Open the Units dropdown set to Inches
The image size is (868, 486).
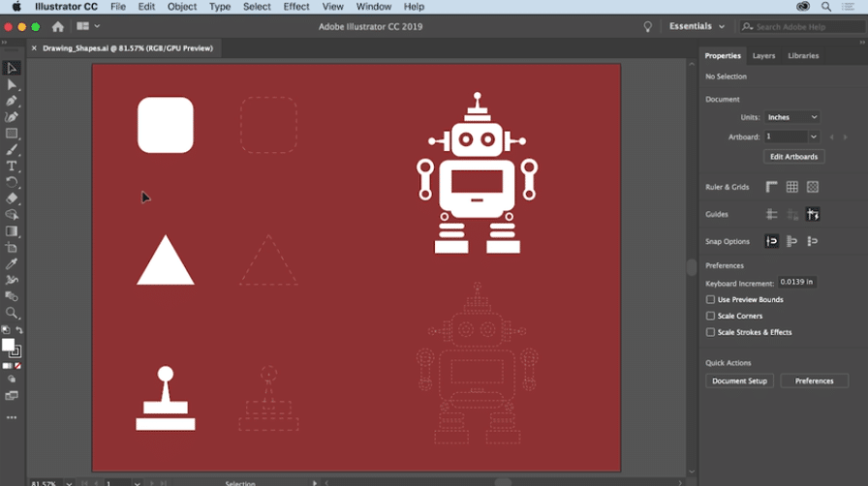tap(792, 117)
